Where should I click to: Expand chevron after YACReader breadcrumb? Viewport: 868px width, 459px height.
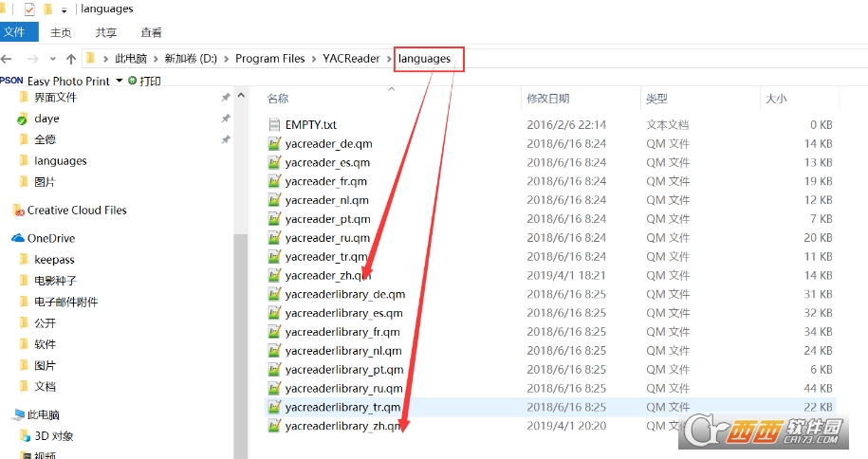coord(389,59)
